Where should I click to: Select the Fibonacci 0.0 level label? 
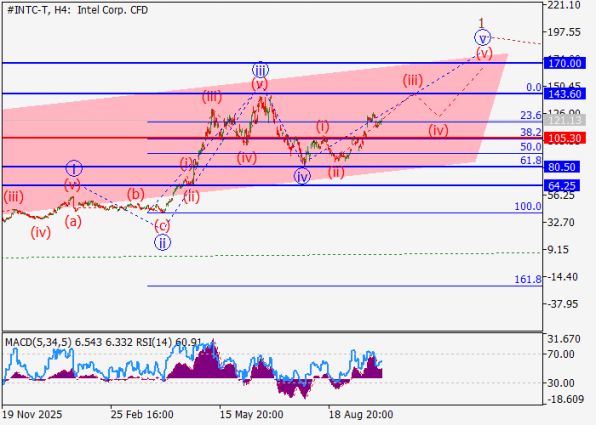(x=534, y=87)
